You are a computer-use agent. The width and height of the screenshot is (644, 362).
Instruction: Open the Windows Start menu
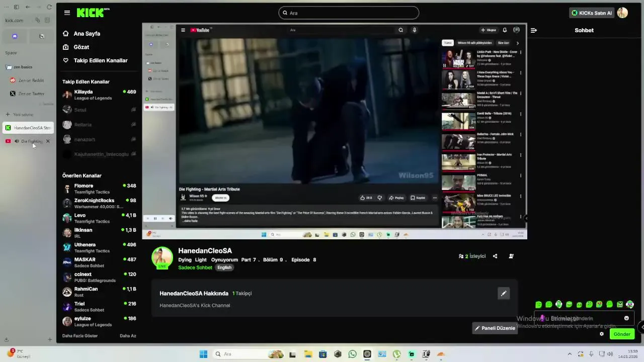pos(203,354)
